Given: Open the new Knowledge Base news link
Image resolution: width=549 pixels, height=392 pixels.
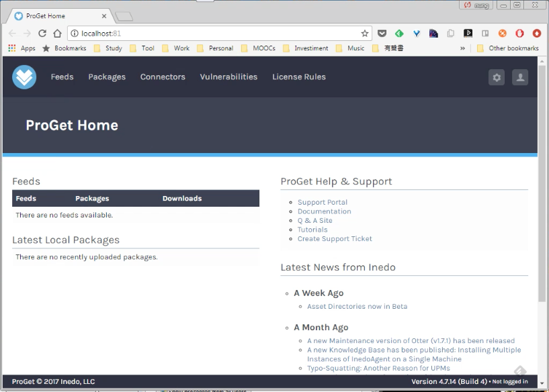Looking at the screenshot, I should pos(414,354).
